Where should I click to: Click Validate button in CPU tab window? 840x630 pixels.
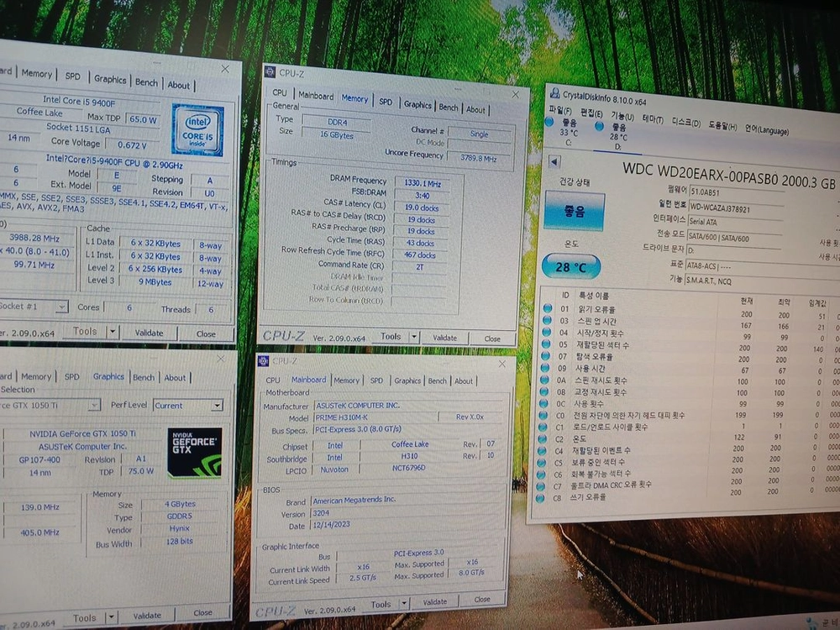(x=149, y=333)
